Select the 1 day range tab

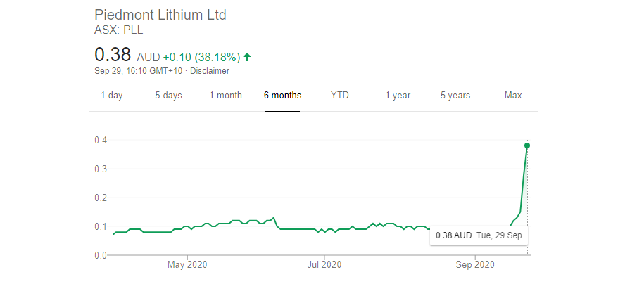(x=111, y=96)
